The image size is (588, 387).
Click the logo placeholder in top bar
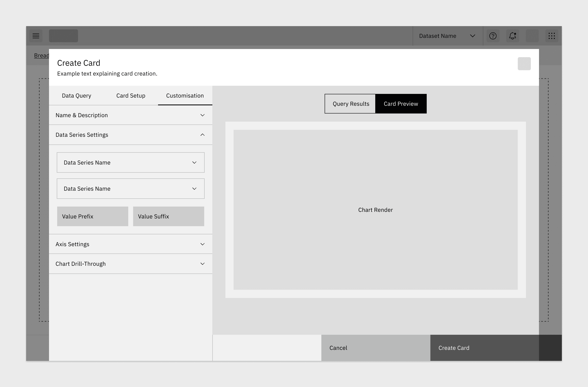(63, 36)
